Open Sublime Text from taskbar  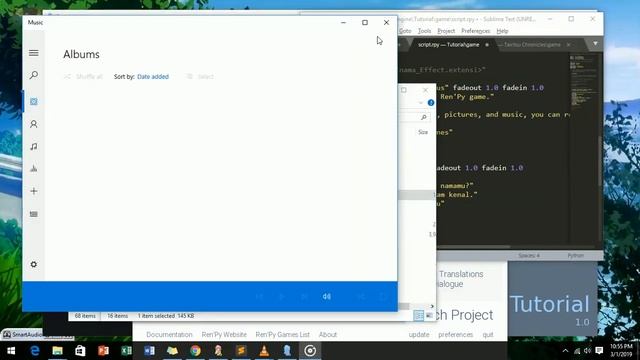[241, 351]
